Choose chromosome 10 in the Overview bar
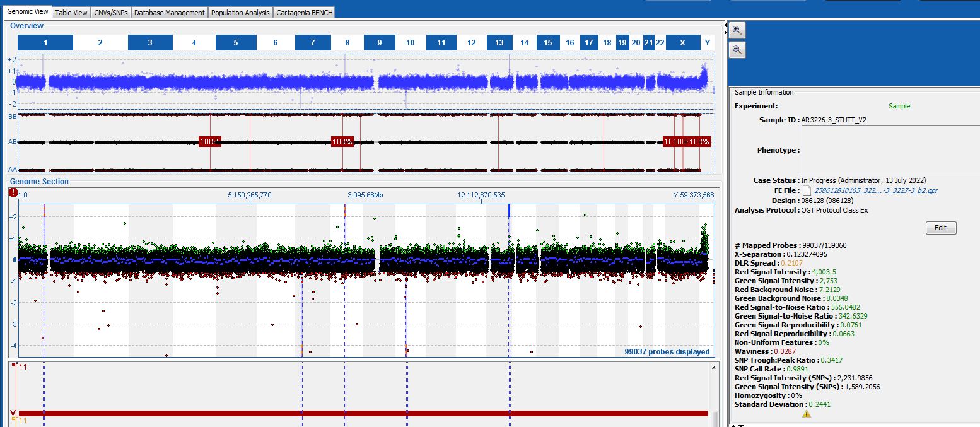 [411, 43]
